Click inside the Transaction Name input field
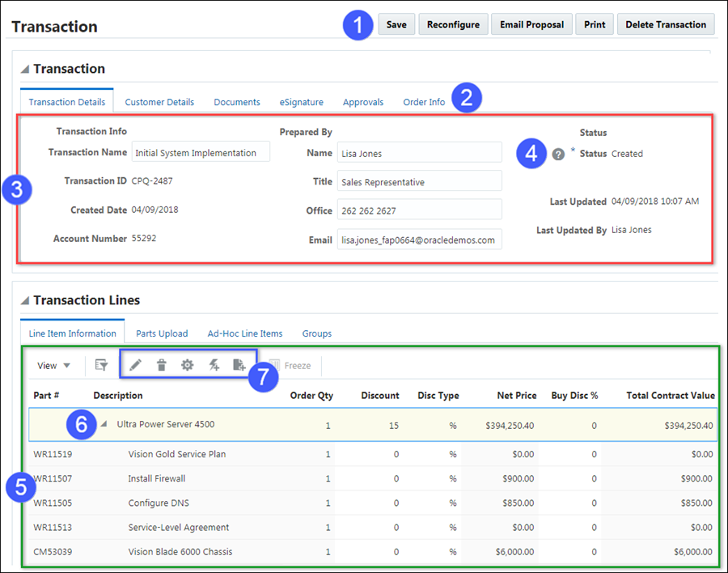Viewport: 728px width, 573px height. [x=201, y=151]
